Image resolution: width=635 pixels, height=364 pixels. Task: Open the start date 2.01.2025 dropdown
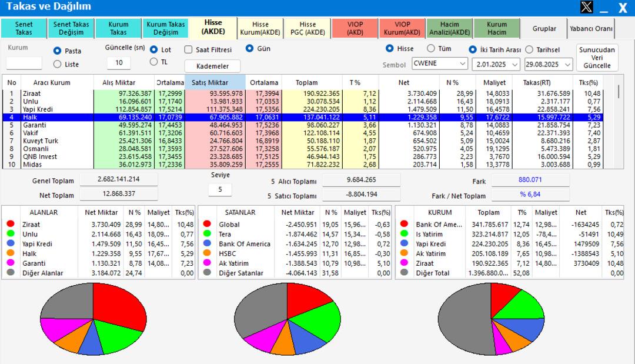514,64
